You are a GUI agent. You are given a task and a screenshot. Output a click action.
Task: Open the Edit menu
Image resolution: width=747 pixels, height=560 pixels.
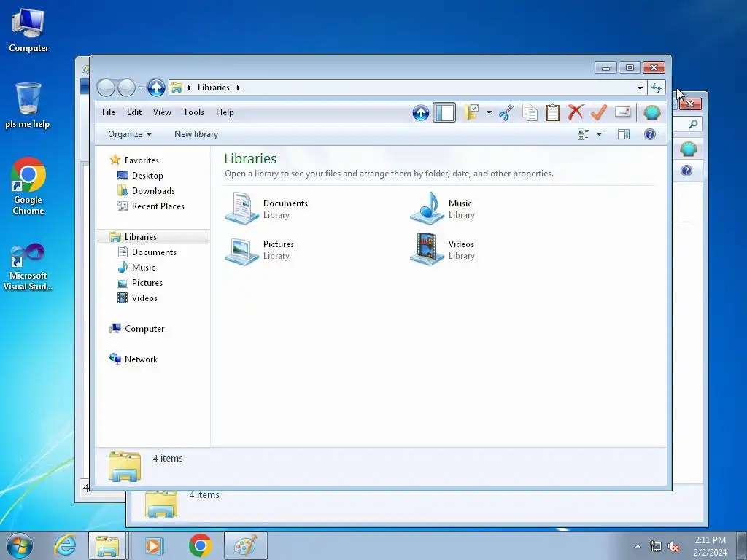pyautogui.click(x=134, y=112)
